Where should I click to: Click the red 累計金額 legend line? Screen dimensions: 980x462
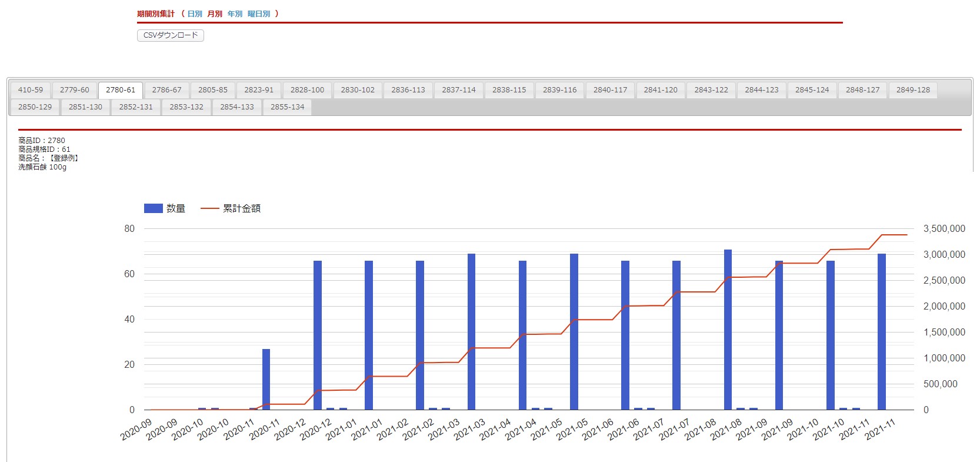(x=209, y=208)
